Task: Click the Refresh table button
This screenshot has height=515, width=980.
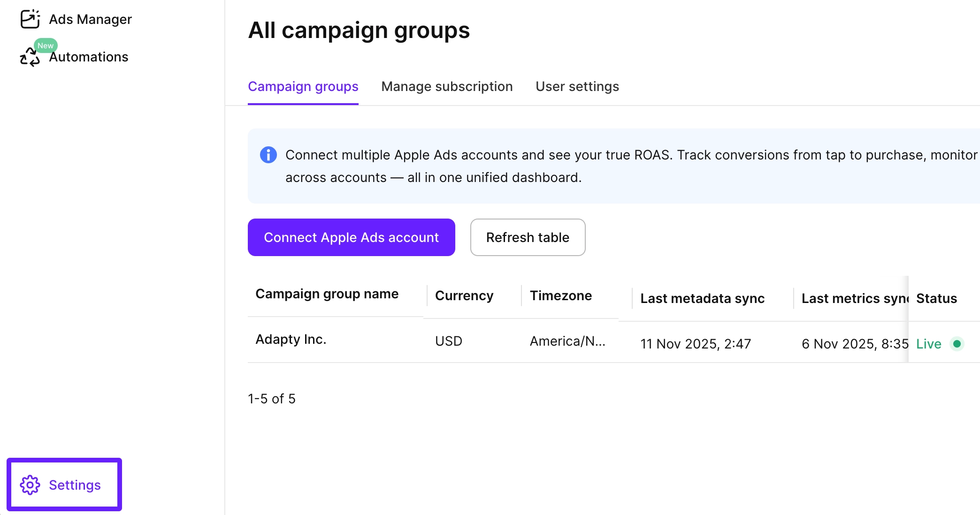Action: click(x=528, y=237)
